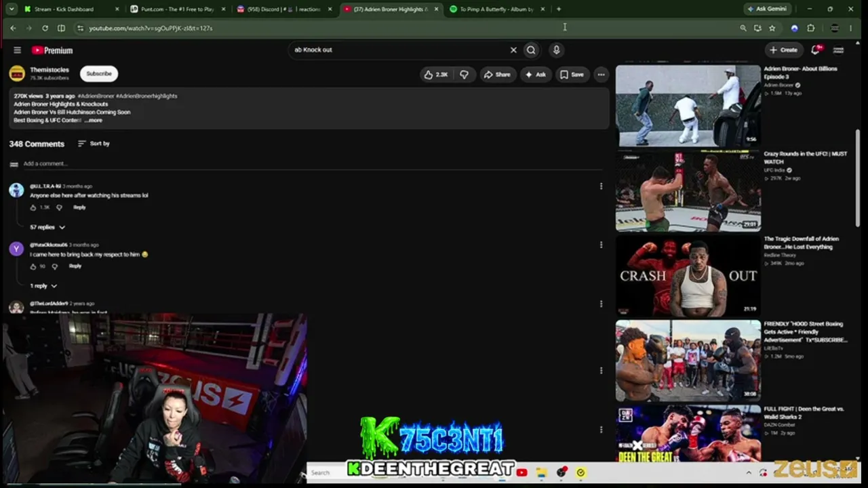Dislike the 'Anyone else here' comment
The image size is (868, 488).
click(59, 207)
